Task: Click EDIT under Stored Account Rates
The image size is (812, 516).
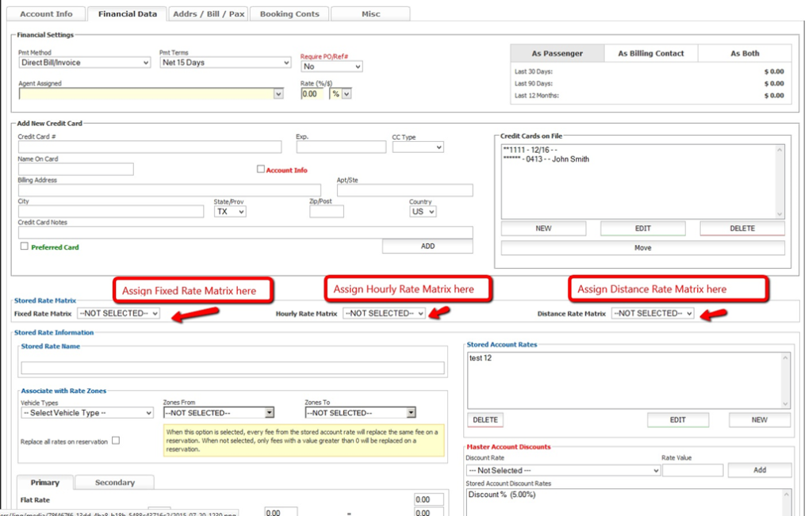Action: (677, 419)
